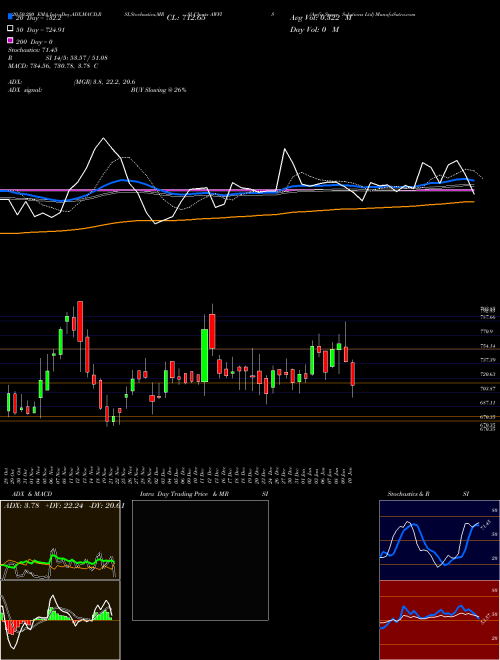This screenshot has width=500, height=660.
Task: Click the last red candlestick on the chart
Action: (x=353, y=374)
